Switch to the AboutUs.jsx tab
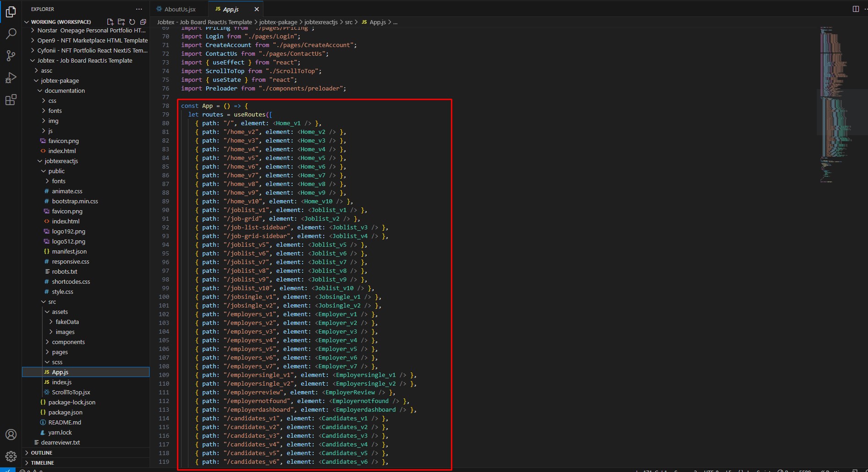This screenshot has height=472, width=868. pos(179,9)
